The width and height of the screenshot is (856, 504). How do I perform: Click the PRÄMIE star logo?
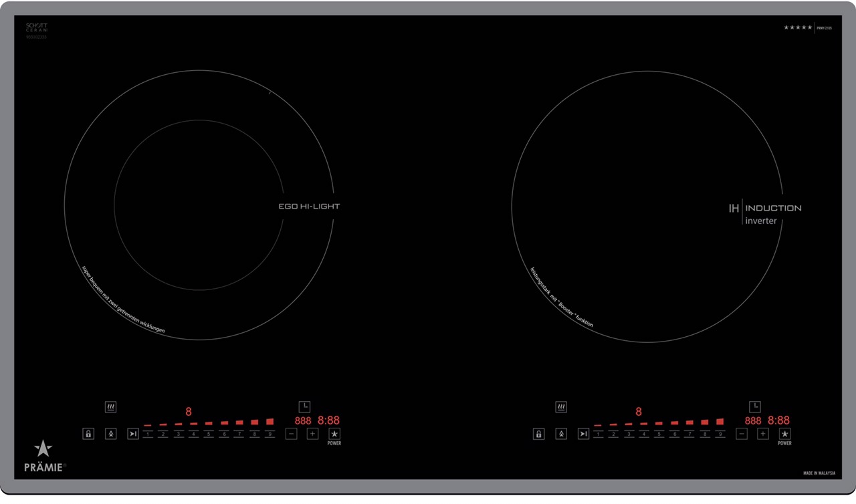pos(43,449)
